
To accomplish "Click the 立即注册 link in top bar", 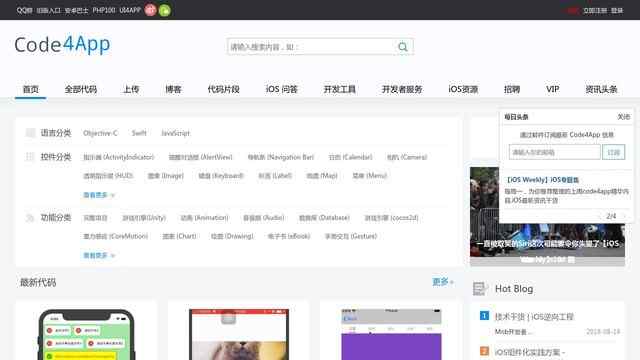I will [595, 11].
